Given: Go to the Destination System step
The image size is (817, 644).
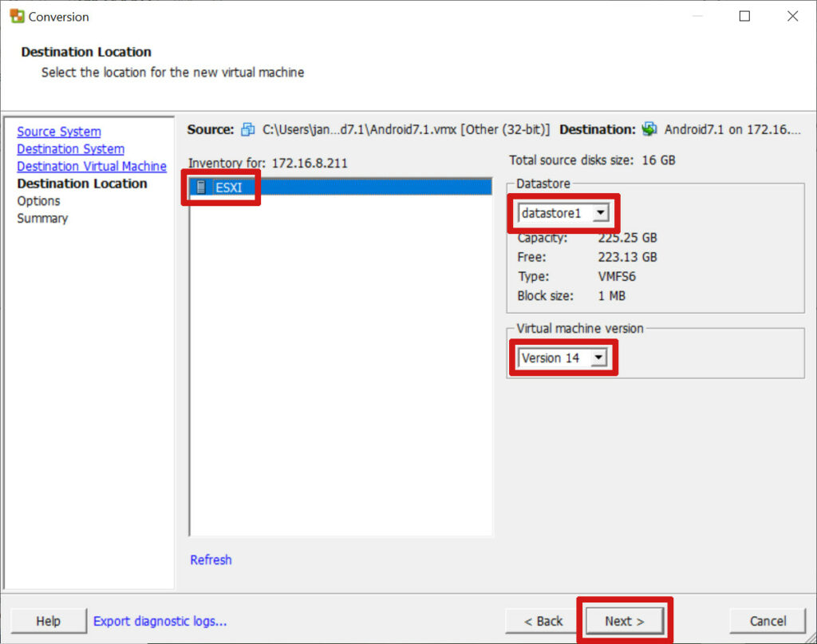Looking at the screenshot, I should 70,149.
